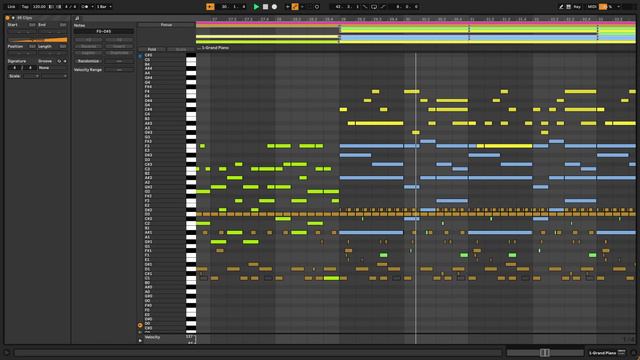The height and width of the screenshot is (360, 640).
Task: Click the Legato button
Action: pyautogui.click(x=88, y=53)
